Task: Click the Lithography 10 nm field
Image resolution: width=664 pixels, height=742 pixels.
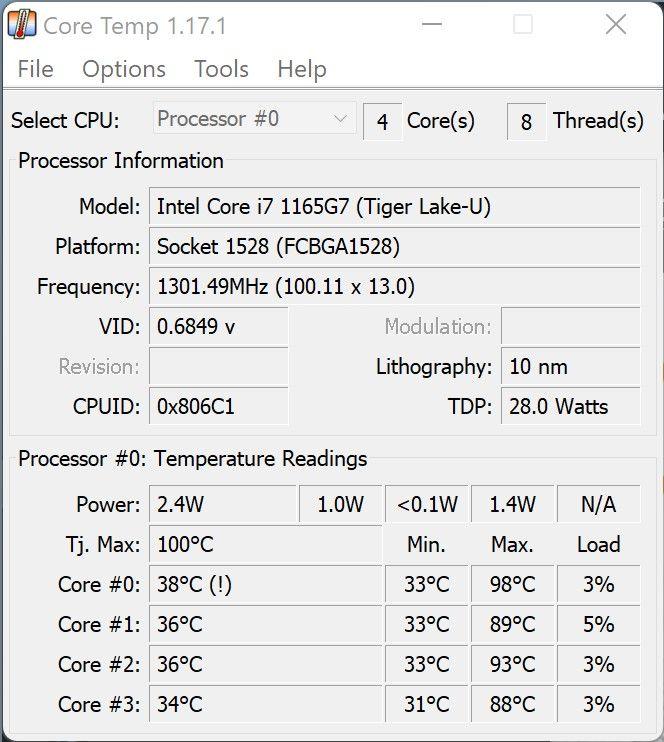Action: [x=571, y=367]
